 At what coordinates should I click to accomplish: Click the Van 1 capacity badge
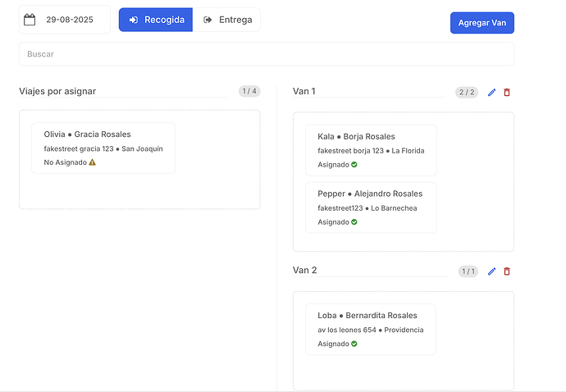pyautogui.click(x=467, y=93)
